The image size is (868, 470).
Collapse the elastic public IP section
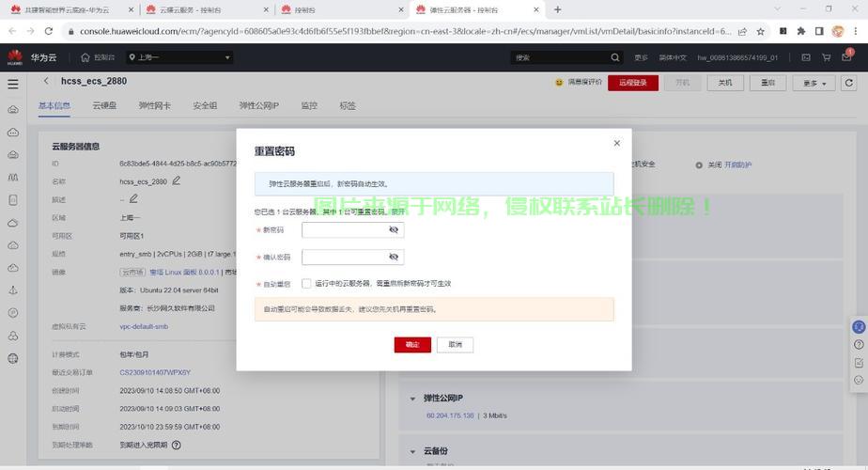(x=412, y=399)
